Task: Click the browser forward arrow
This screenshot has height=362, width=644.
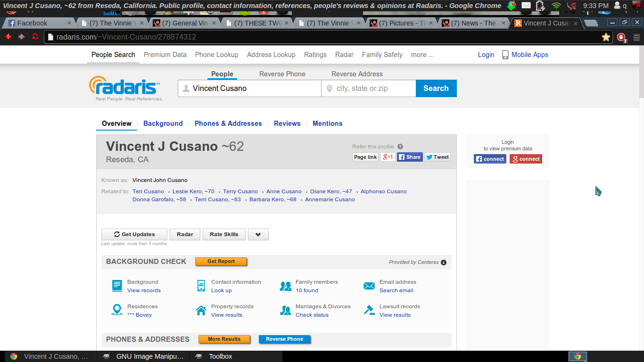Action: point(22,37)
